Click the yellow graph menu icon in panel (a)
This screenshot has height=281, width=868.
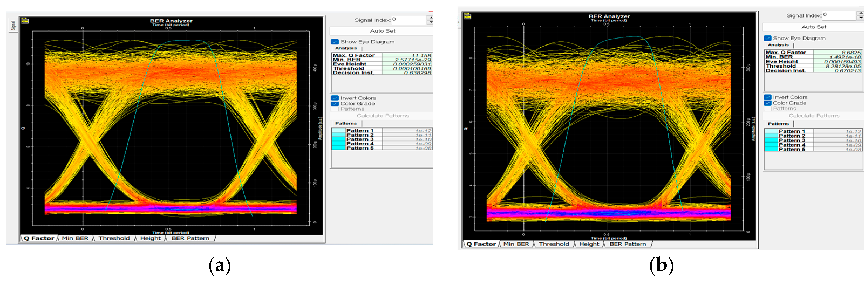[x=25, y=21]
